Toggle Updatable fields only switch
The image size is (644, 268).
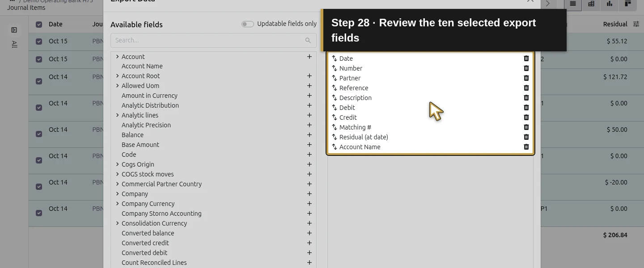pyautogui.click(x=248, y=24)
